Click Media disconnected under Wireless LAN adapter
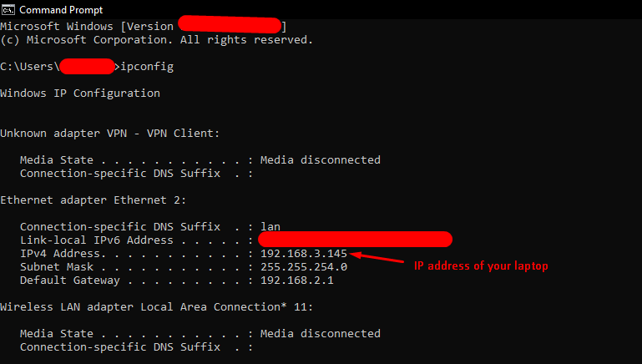The width and height of the screenshot is (642, 364). tap(320, 333)
